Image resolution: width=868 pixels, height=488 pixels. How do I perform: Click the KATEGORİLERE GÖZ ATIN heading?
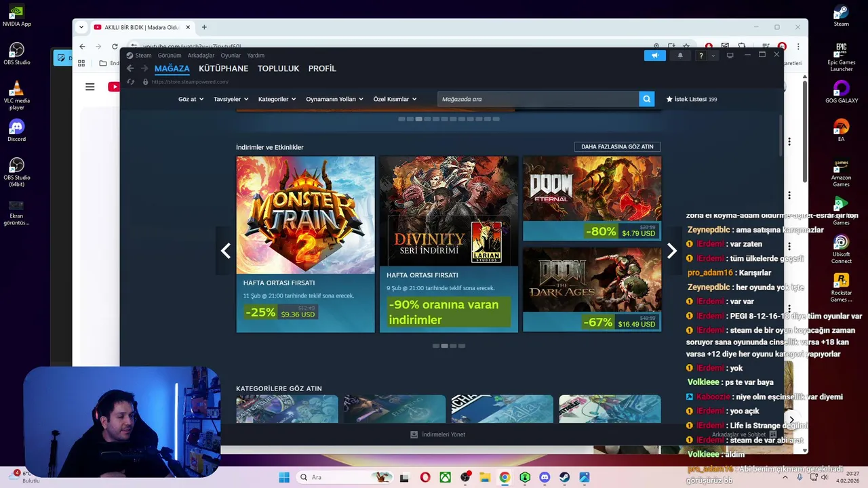tap(279, 388)
